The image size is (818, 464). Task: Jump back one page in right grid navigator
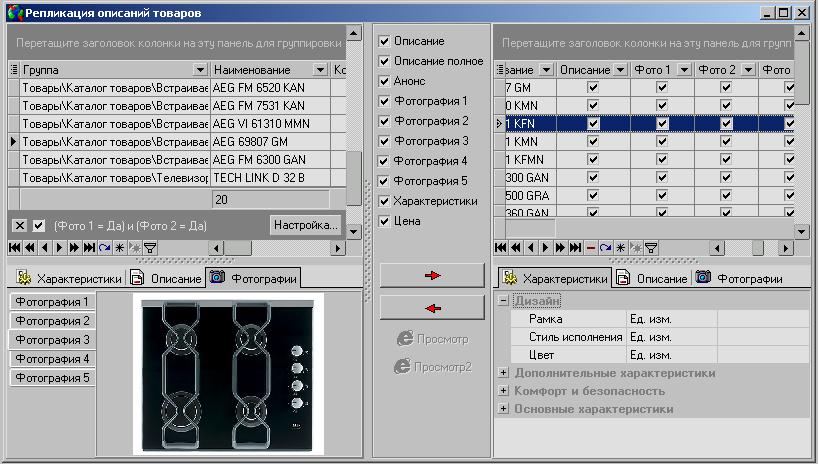516,248
